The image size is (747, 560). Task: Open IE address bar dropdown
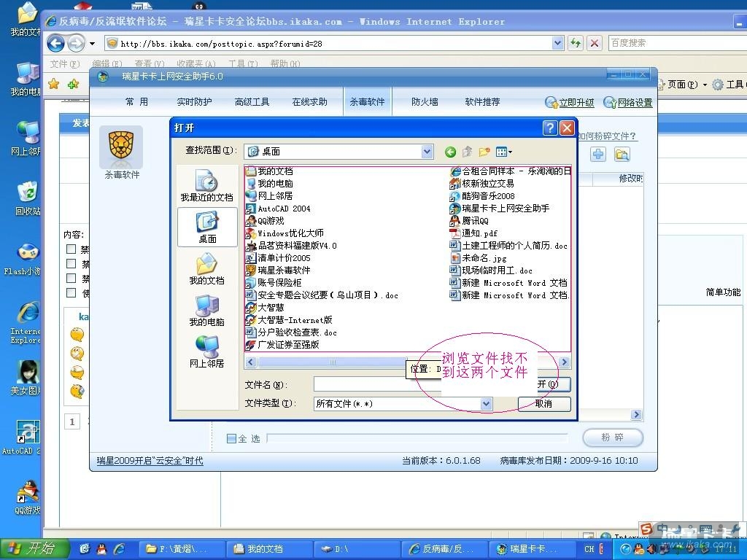[557, 43]
